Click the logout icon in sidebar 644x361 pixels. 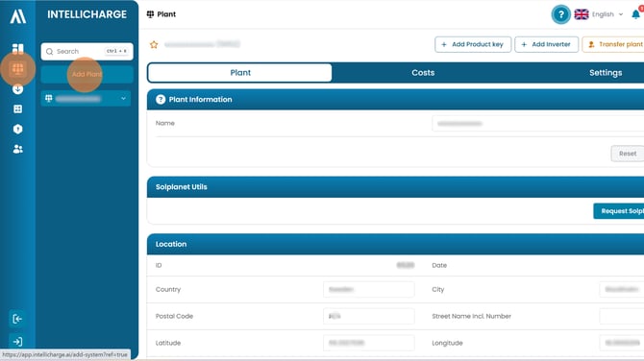coord(17,319)
